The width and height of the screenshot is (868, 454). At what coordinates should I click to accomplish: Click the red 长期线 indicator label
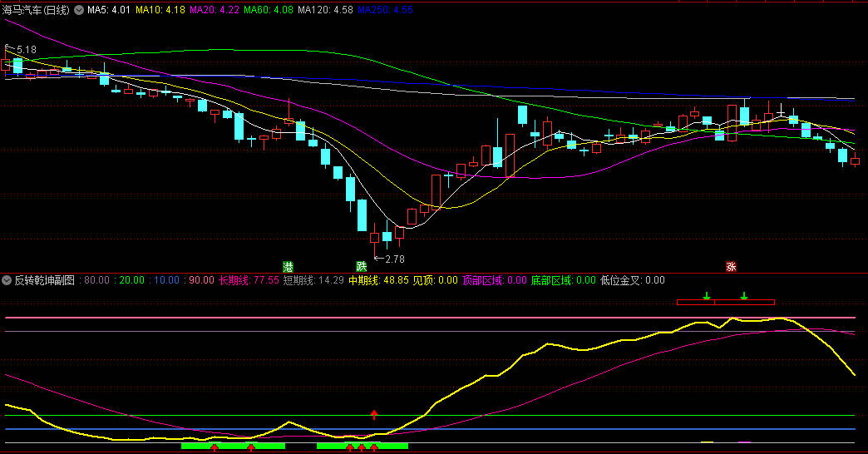pos(249,280)
